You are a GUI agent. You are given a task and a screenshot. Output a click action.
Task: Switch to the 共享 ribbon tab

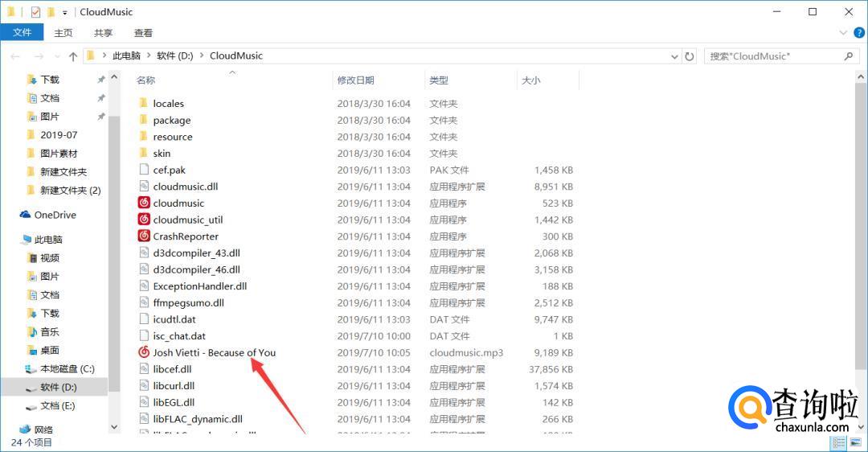[103, 33]
